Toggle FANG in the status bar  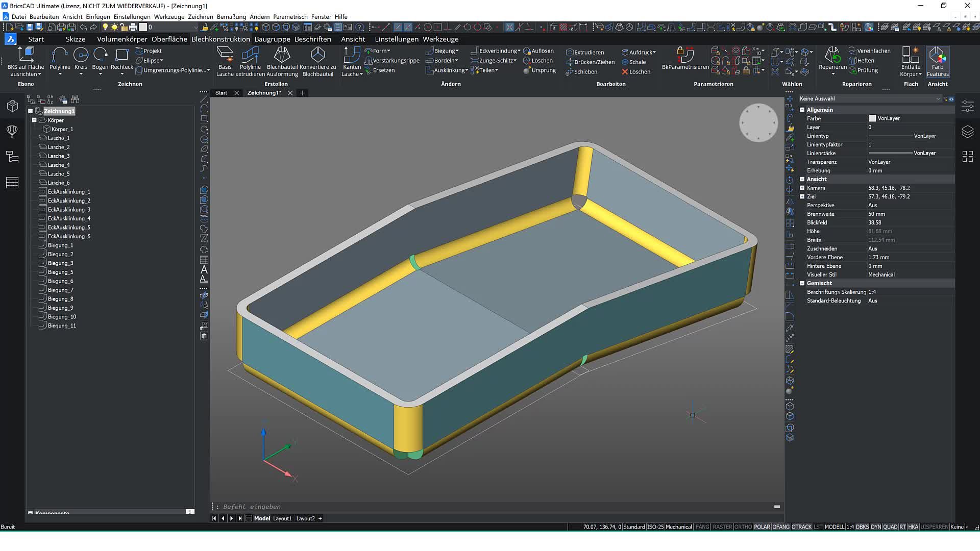point(702,527)
